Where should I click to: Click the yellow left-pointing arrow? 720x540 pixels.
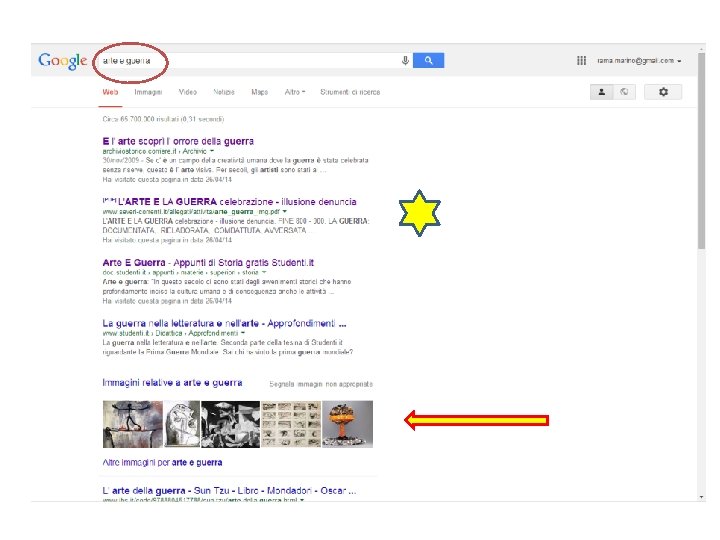coord(477,420)
